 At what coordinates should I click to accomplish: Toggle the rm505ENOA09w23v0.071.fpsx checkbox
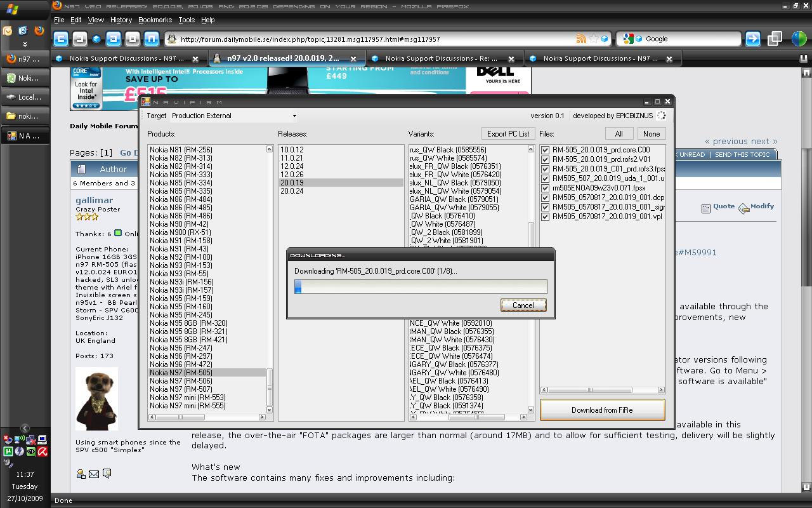pyautogui.click(x=545, y=188)
